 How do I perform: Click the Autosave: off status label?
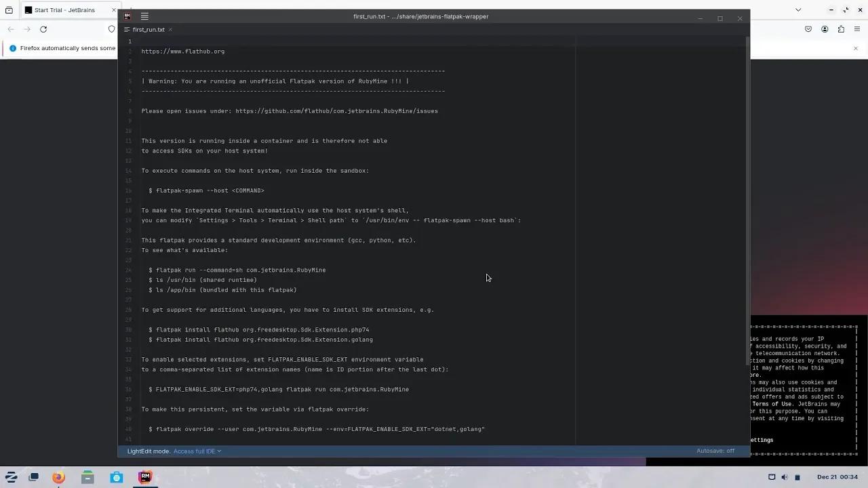click(x=715, y=451)
